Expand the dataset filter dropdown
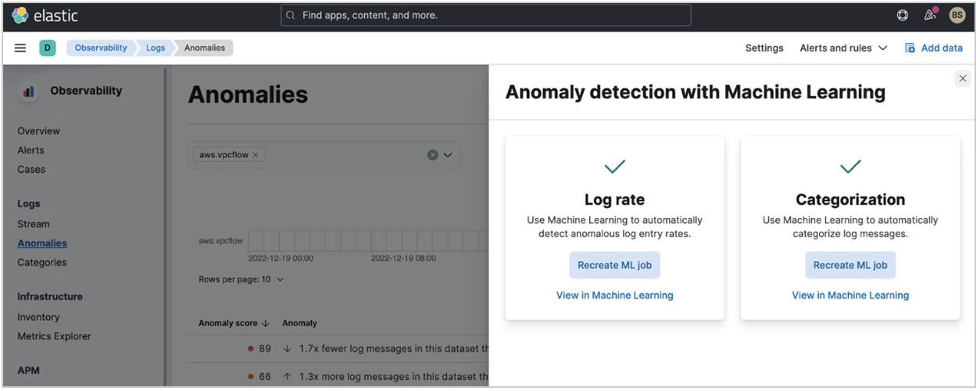This screenshot has height=391, width=980. point(448,155)
